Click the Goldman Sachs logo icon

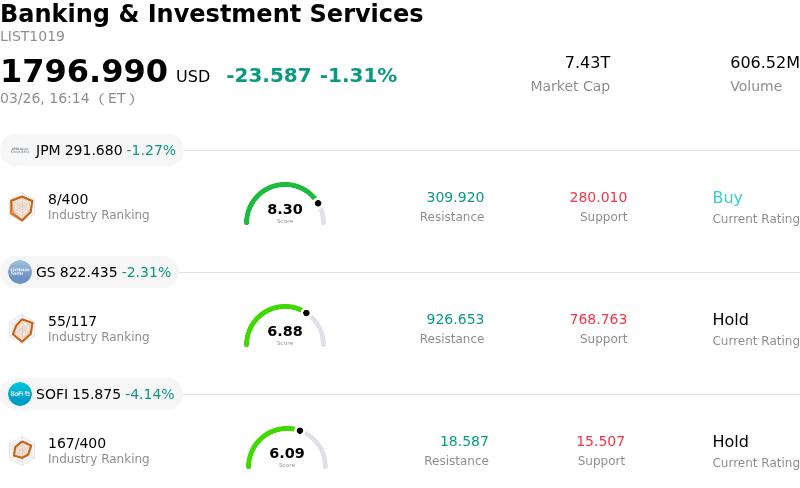(x=20, y=272)
